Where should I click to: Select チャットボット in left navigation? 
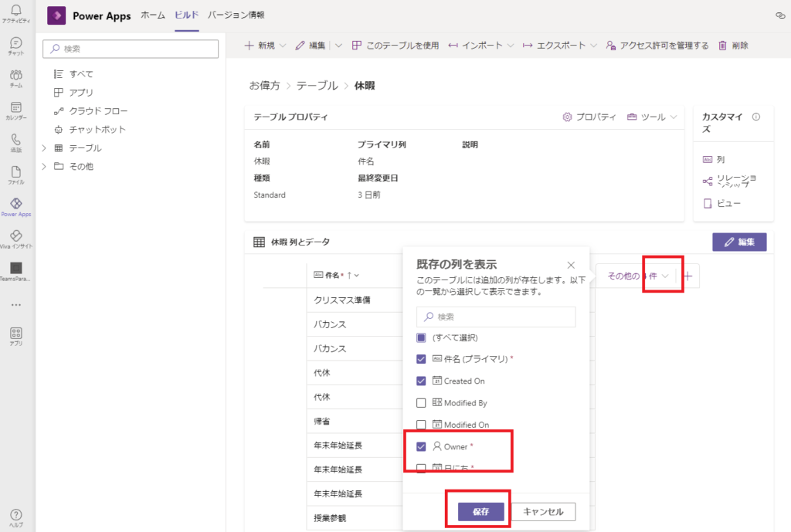tap(97, 130)
